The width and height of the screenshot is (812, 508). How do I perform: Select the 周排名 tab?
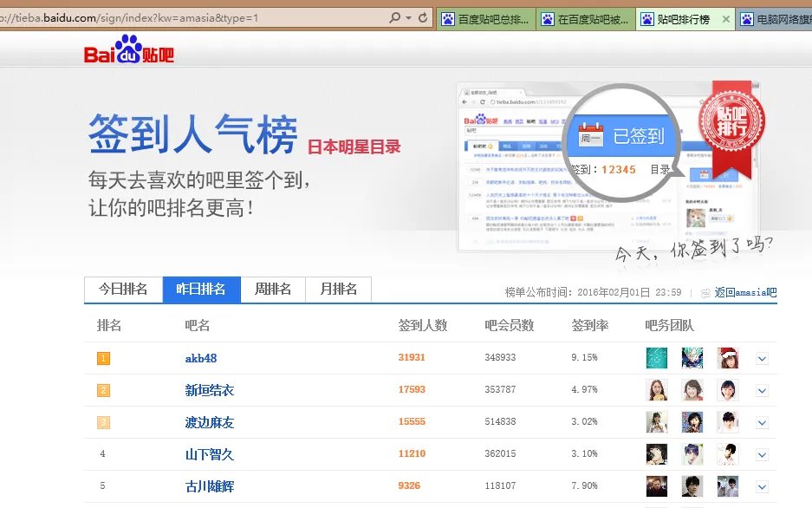coord(273,289)
